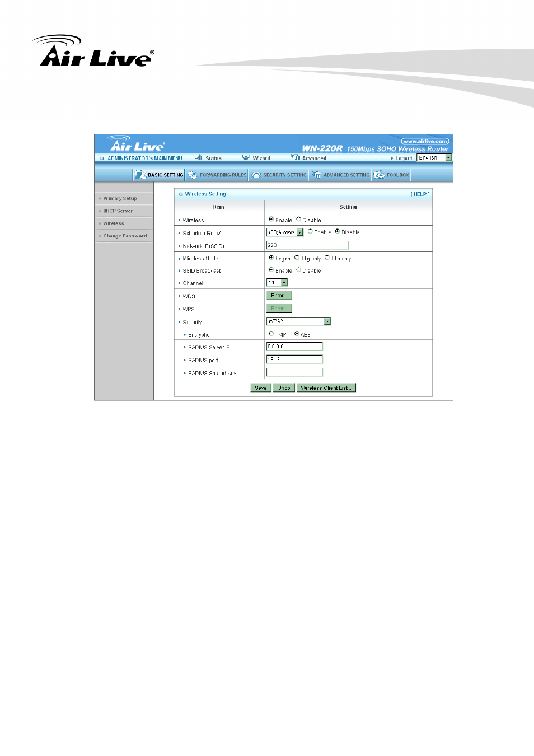Screen dimensions: 534x756
Task: Open the Wireless Client List
Action: (x=326, y=388)
